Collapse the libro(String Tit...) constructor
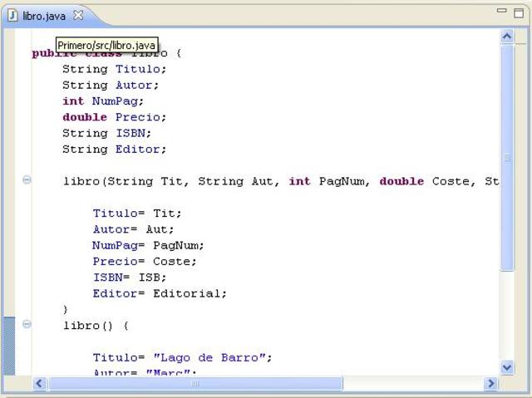This screenshot has width=532, height=398. pyautogui.click(x=27, y=179)
